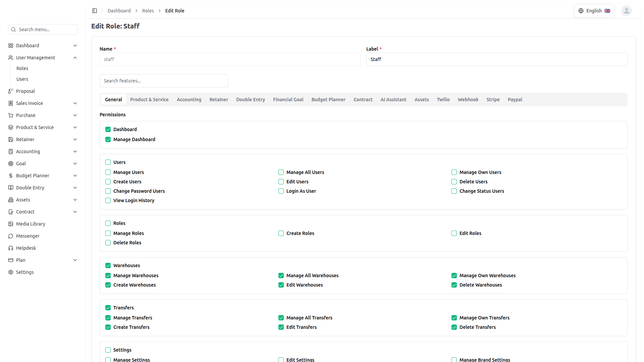Enable the Login As User checkbox
Viewport: 644px width, 362px height.
(x=281, y=191)
